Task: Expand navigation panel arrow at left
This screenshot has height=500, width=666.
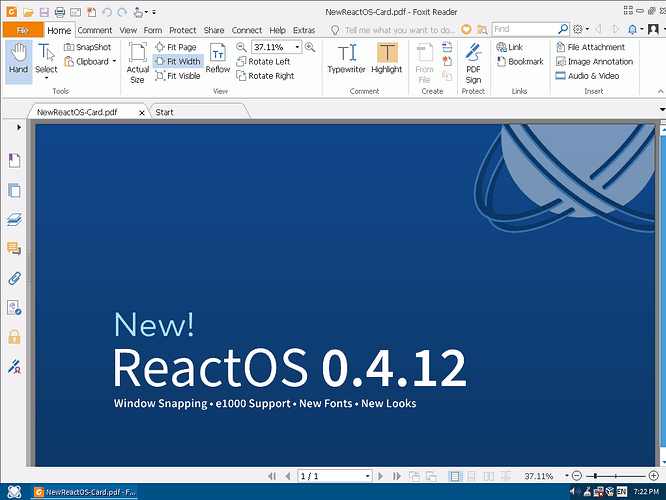Action: tap(19, 127)
